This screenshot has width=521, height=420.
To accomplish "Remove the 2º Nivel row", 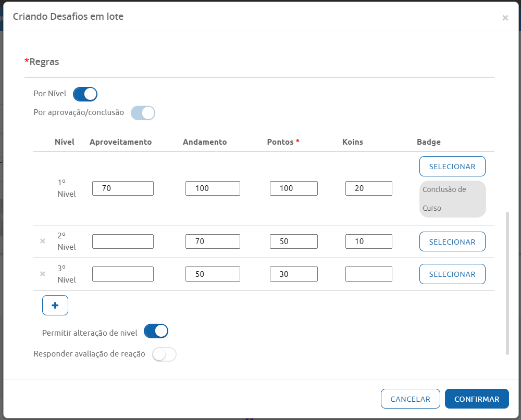I will point(43,241).
